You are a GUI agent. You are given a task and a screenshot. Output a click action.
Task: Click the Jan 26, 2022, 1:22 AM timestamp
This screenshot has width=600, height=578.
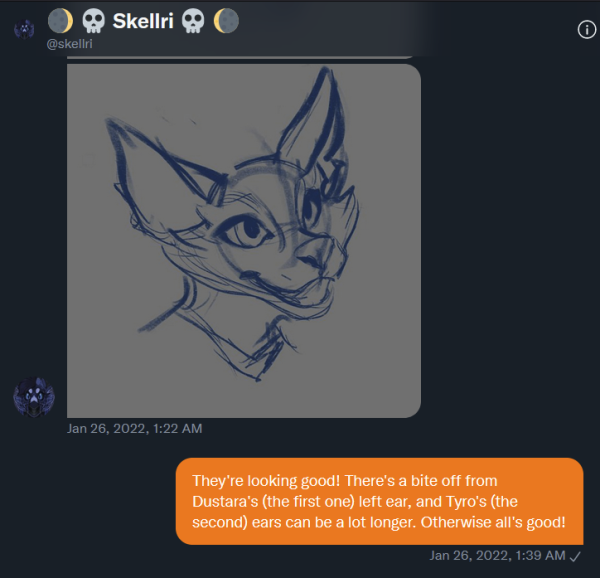(135, 428)
